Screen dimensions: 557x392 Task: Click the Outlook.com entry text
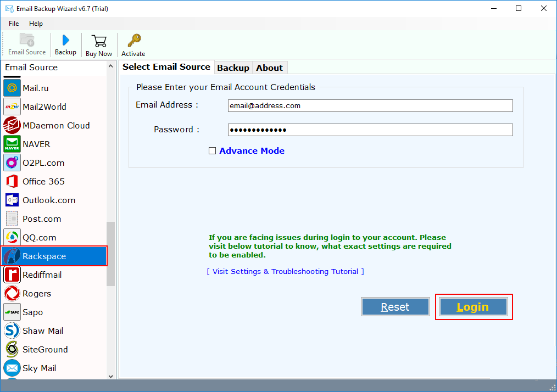click(x=49, y=200)
